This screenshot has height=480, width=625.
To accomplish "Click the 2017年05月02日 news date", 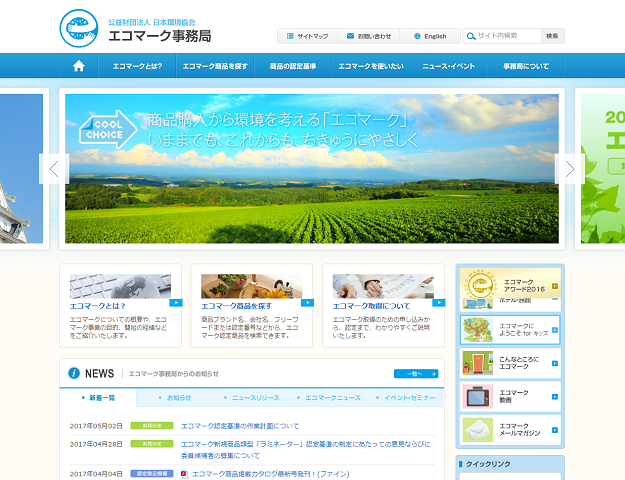I will [96, 426].
